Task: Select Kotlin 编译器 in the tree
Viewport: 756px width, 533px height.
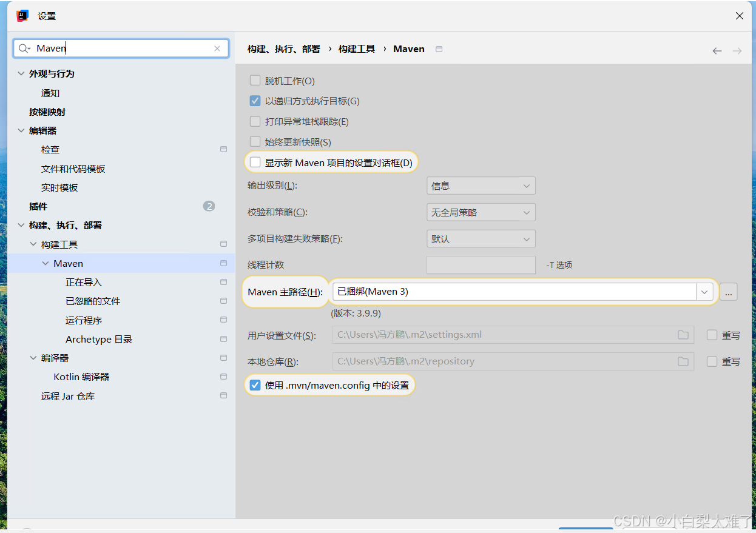Action: coord(81,377)
